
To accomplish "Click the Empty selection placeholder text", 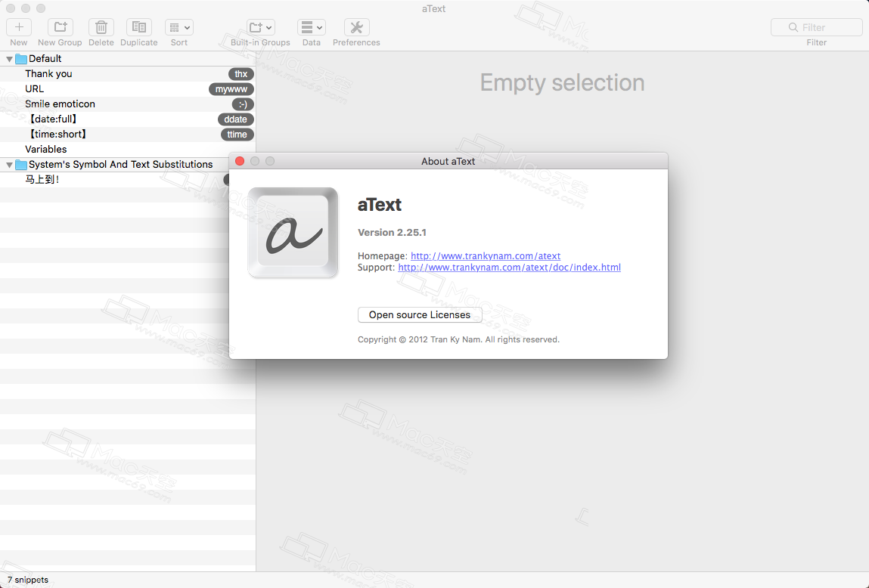I will click(x=562, y=83).
